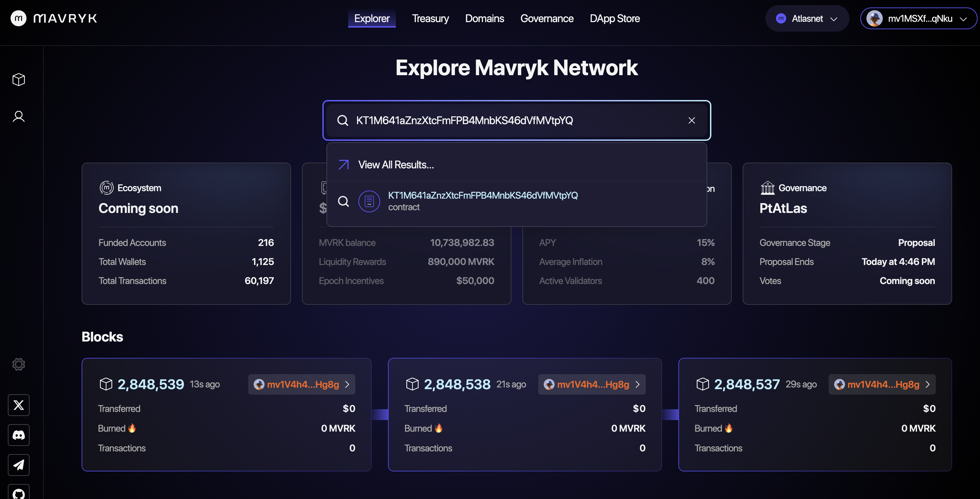The width and height of the screenshot is (980, 499).
Task: Open the Settings gear icon in the sidebar
Action: (x=19, y=364)
